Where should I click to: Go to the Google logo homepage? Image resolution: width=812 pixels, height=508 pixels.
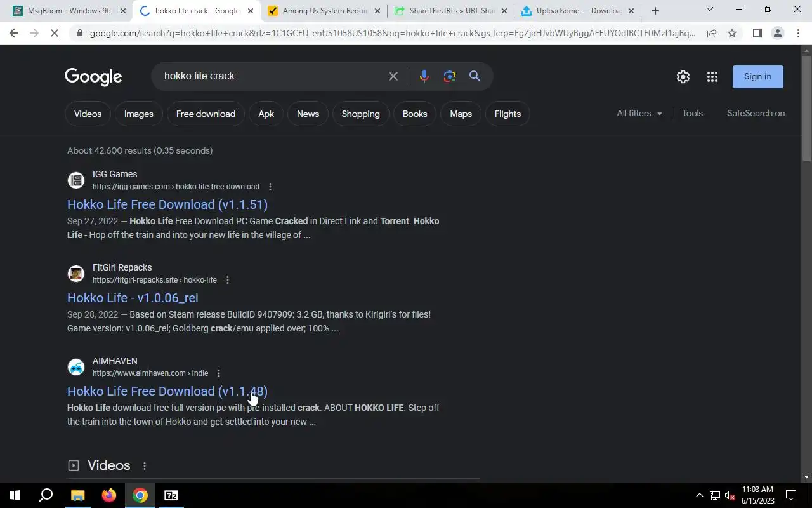pos(93,77)
